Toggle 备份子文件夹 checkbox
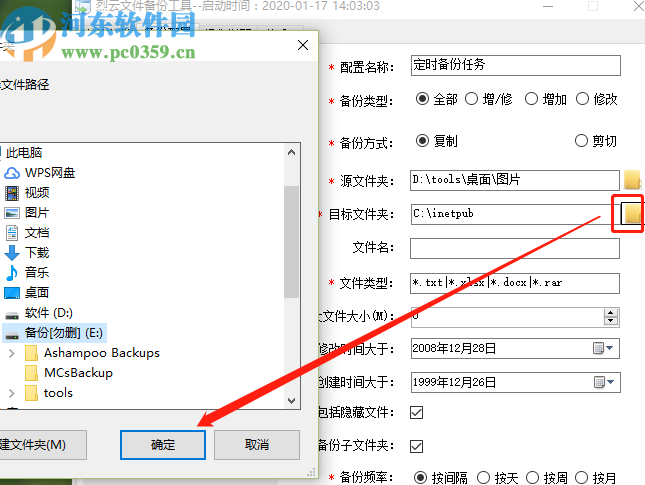 point(416,446)
